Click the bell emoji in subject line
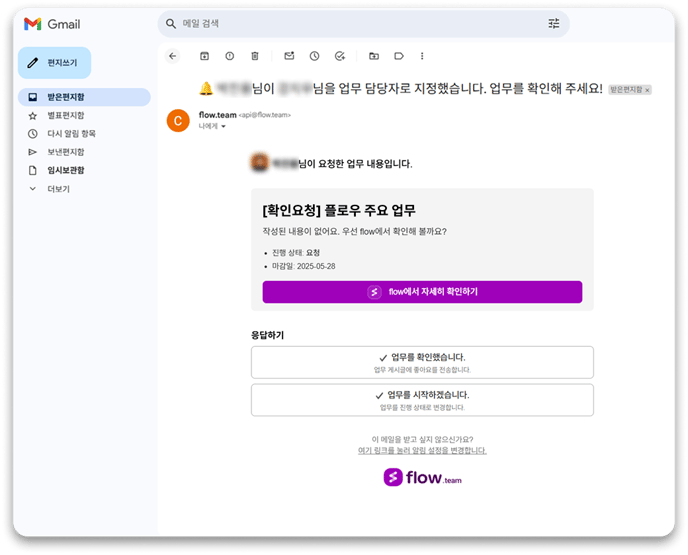688x555 pixels. click(x=206, y=89)
